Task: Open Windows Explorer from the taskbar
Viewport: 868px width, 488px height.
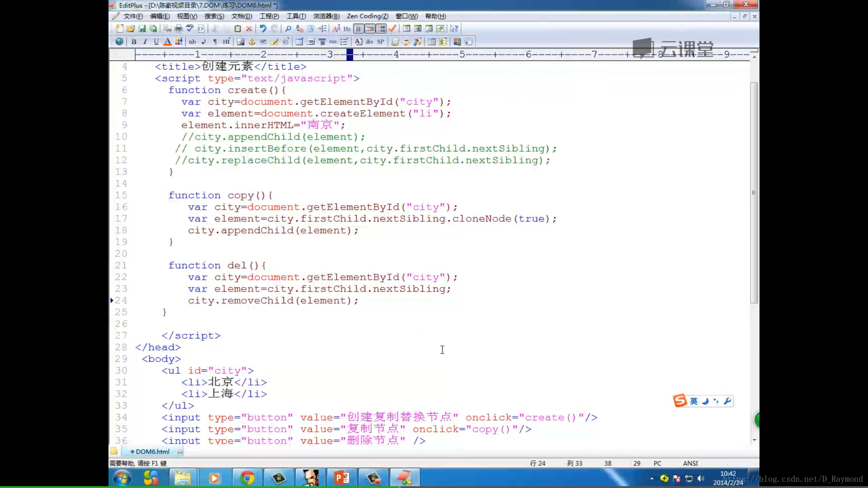Action: pos(183,478)
